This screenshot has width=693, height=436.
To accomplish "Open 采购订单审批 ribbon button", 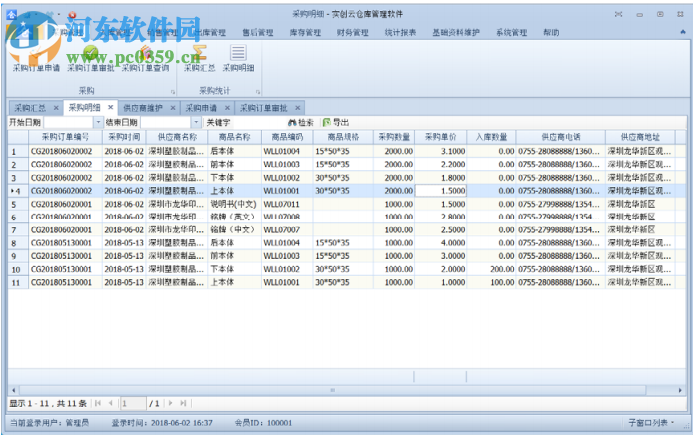I will pos(91,57).
